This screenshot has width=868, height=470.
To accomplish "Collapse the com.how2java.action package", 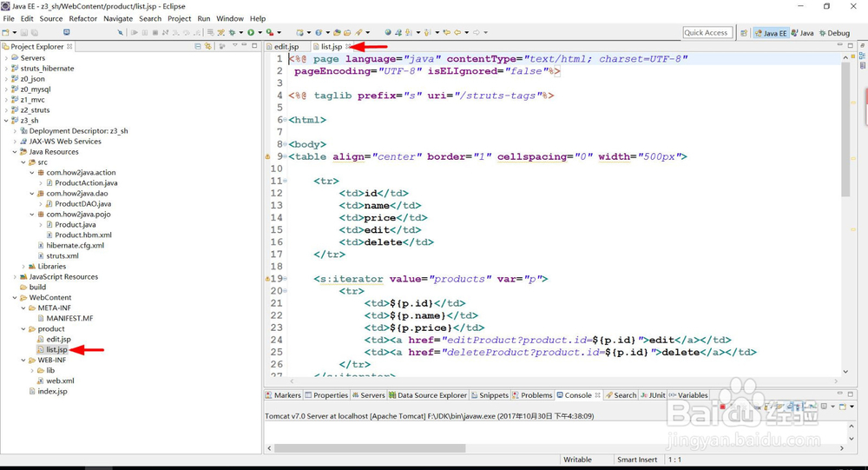I will click(x=32, y=172).
